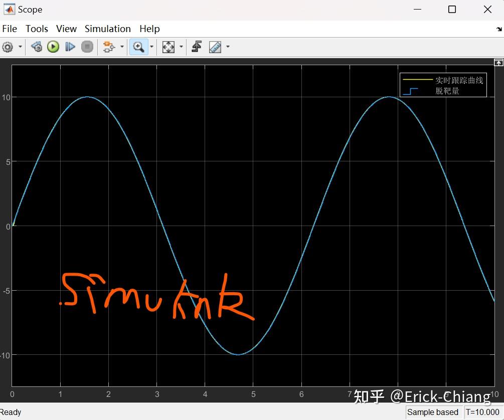The height and width of the screenshot is (420, 504).
Task: Run the simulation with the green play icon
Action: point(53,47)
